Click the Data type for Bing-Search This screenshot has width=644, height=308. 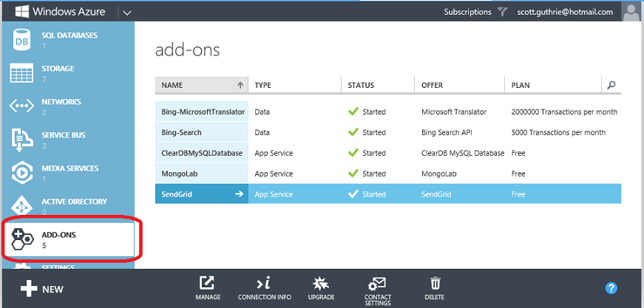coord(262,132)
